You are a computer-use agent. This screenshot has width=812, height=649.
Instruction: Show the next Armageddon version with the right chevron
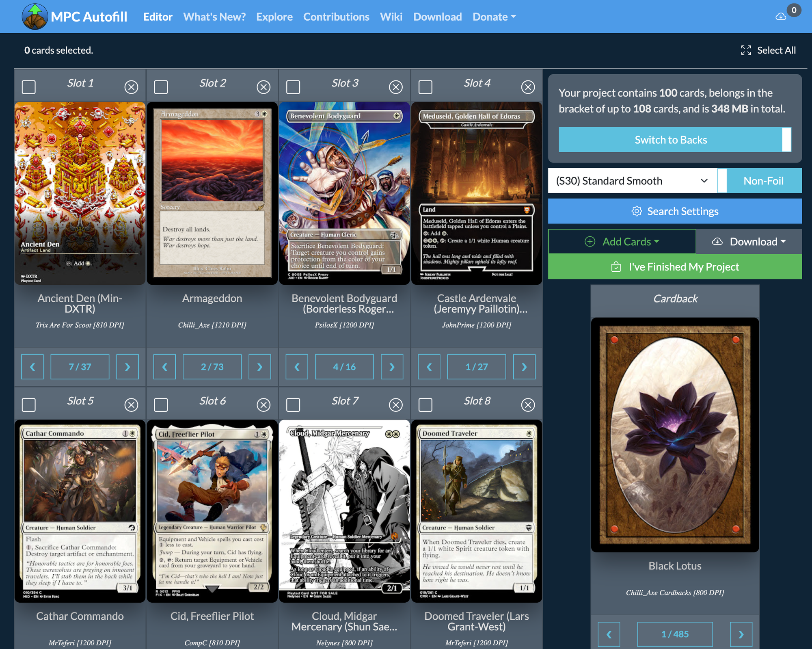coord(260,367)
